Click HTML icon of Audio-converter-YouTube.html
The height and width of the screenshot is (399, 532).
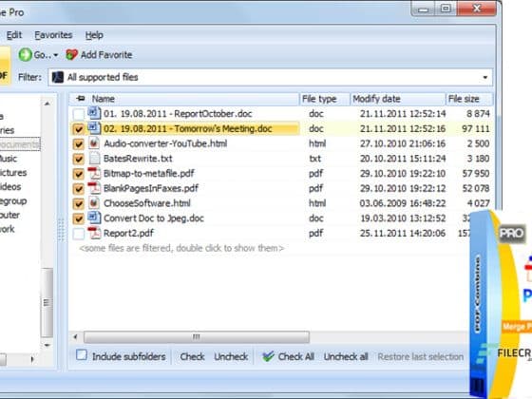pyautogui.click(x=94, y=143)
